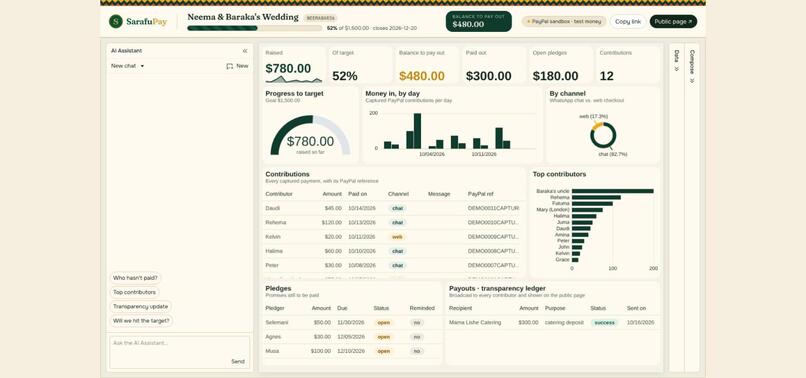Expand the Data side panel
806x378 pixels.
tap(676, 60)
